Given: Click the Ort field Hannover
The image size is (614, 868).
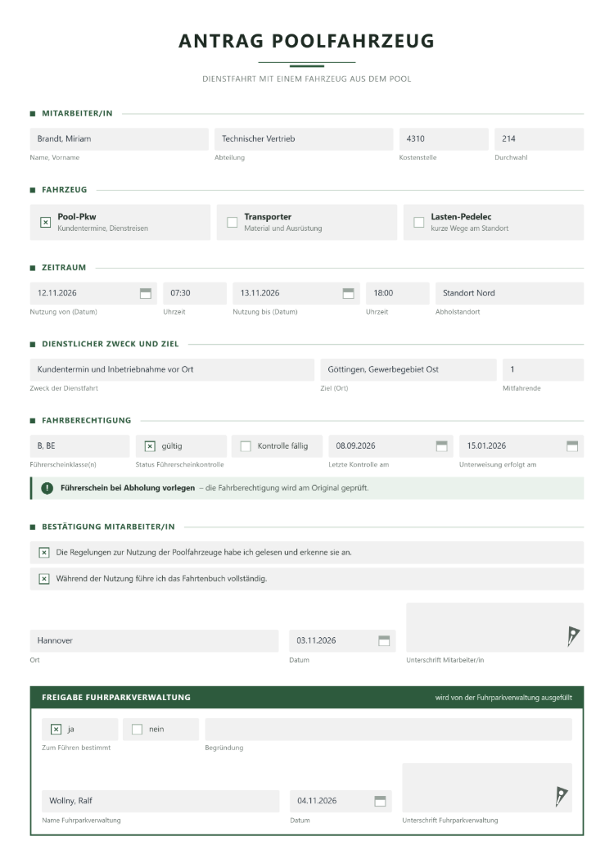Looking at the screenshot, I should click(155, 640).
